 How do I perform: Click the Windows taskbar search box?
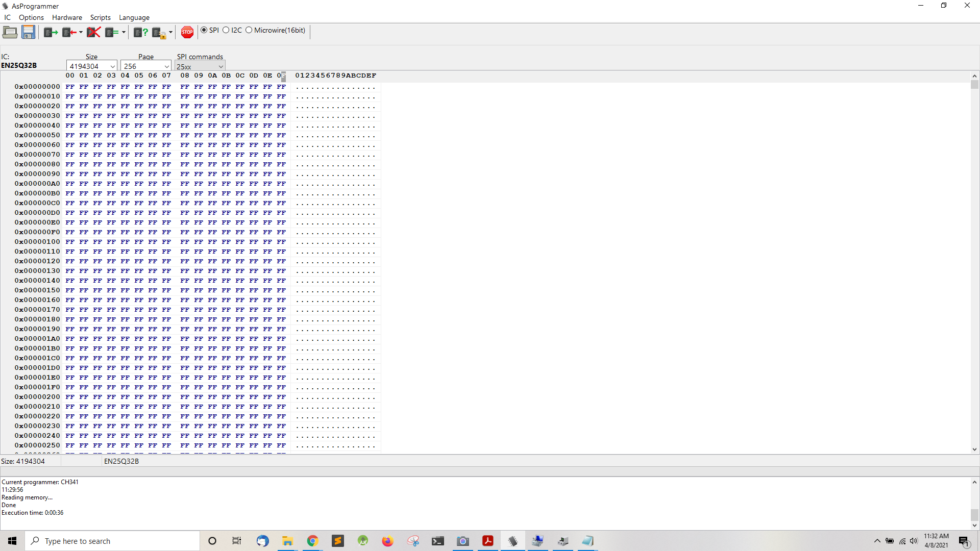click(x=112, y=541)
